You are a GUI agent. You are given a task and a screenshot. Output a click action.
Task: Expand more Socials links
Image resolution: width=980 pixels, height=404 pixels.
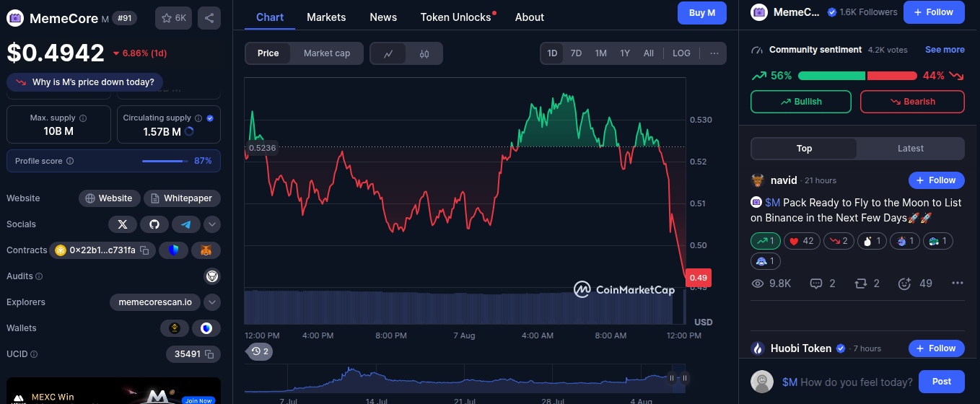coord(212,224)
